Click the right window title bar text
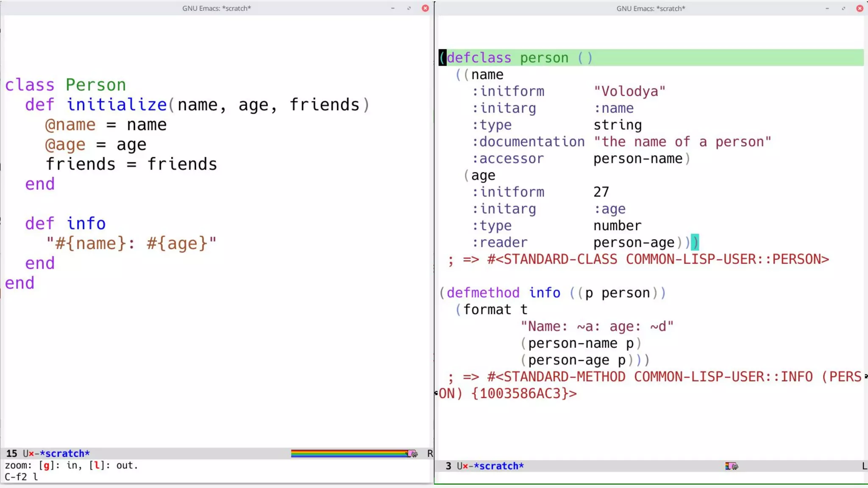The image size is (868, 488). [651, 8]
